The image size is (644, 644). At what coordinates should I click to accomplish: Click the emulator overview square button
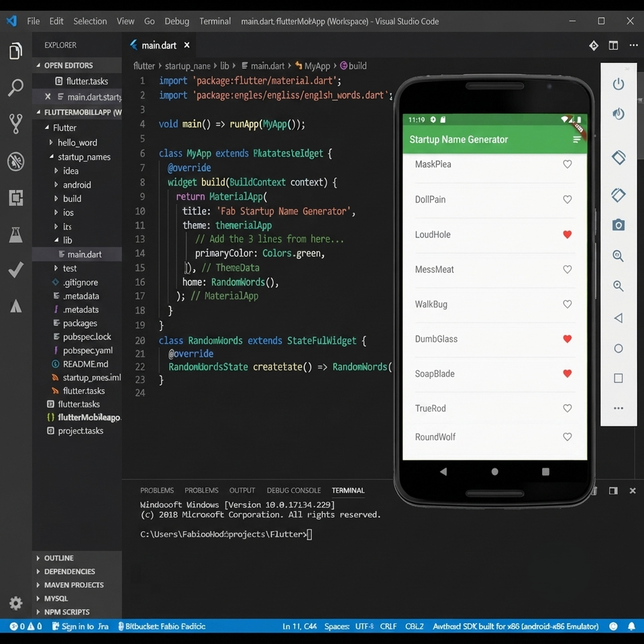point(618,378)
